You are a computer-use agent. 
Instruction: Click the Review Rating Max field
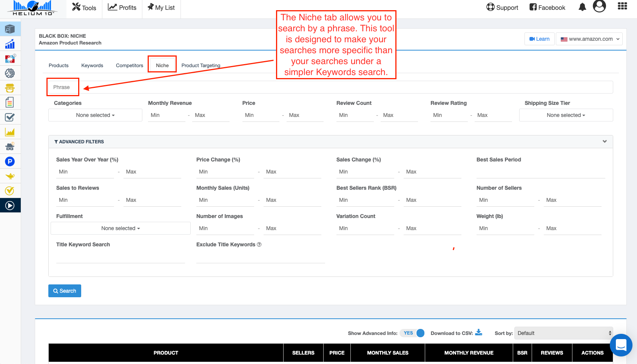pyautogui.click(x=493, y=115)
